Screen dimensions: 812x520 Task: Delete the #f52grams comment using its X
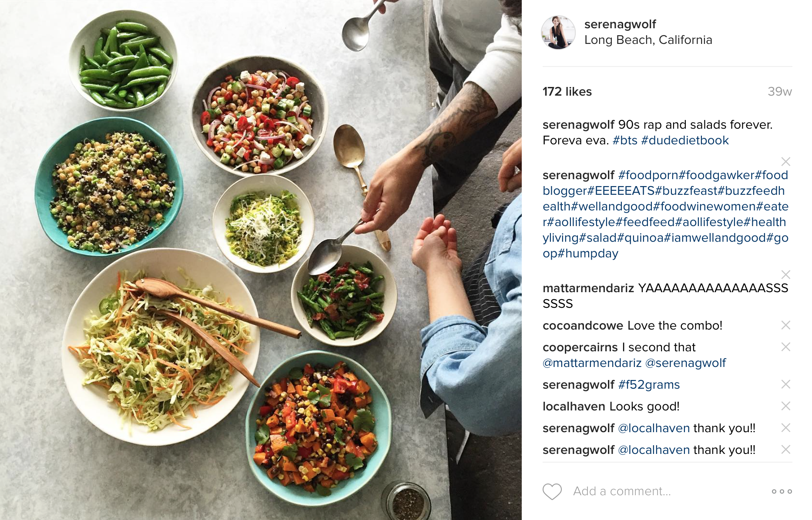tap(785, 384)
